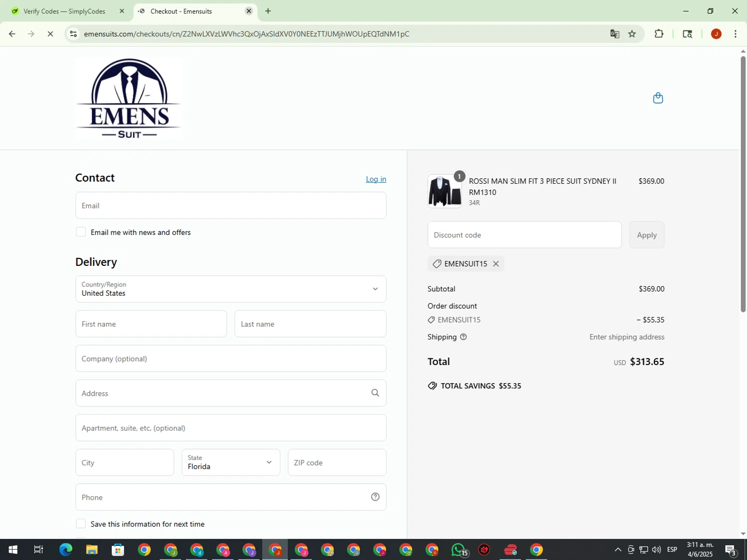Image resolution: width=747 pixels, height=560 pixels.
Task: Focus the Apartment, suite, etc. field
Action: point(231,428)
